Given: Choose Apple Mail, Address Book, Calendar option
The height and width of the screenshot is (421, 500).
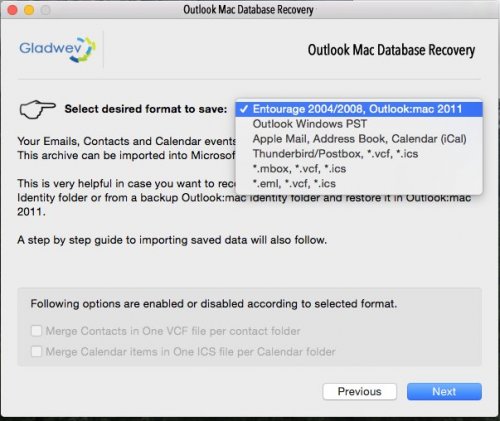Looking at the screenshot, I should 359,139.
